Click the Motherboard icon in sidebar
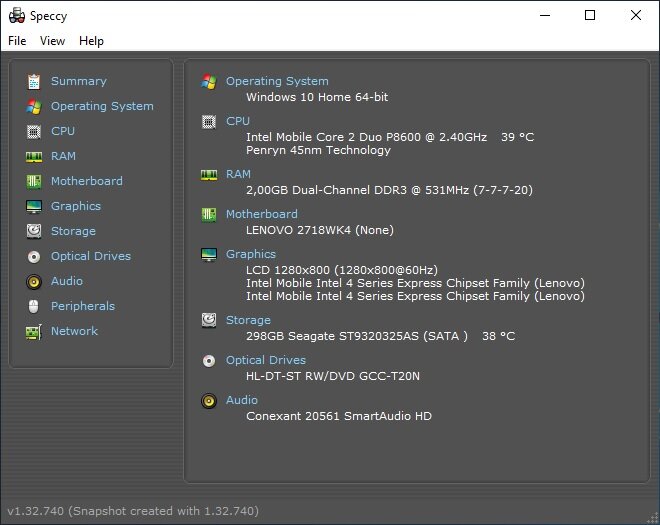Image resolution: width=660 pixels, height=525 pixels. 34,182
